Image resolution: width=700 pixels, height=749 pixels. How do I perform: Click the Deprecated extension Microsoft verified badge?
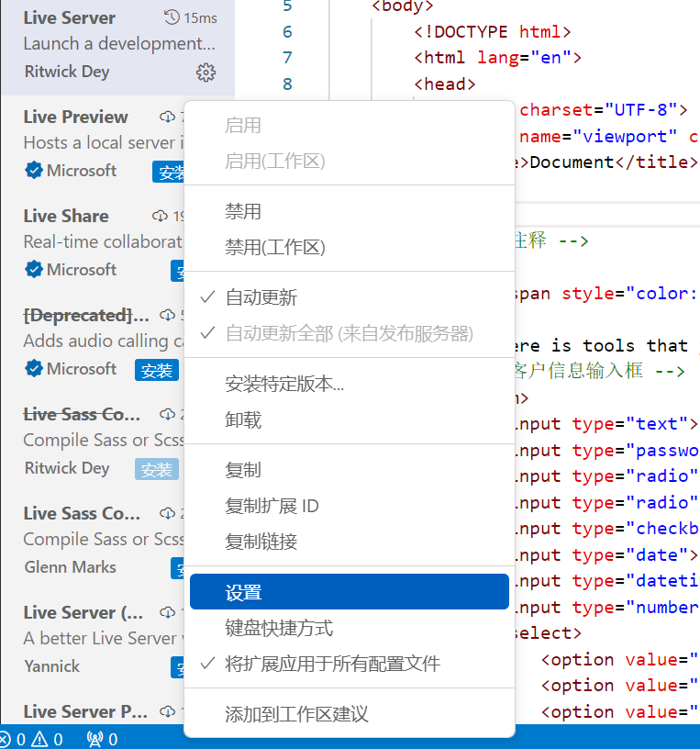(x=34, y=369)
